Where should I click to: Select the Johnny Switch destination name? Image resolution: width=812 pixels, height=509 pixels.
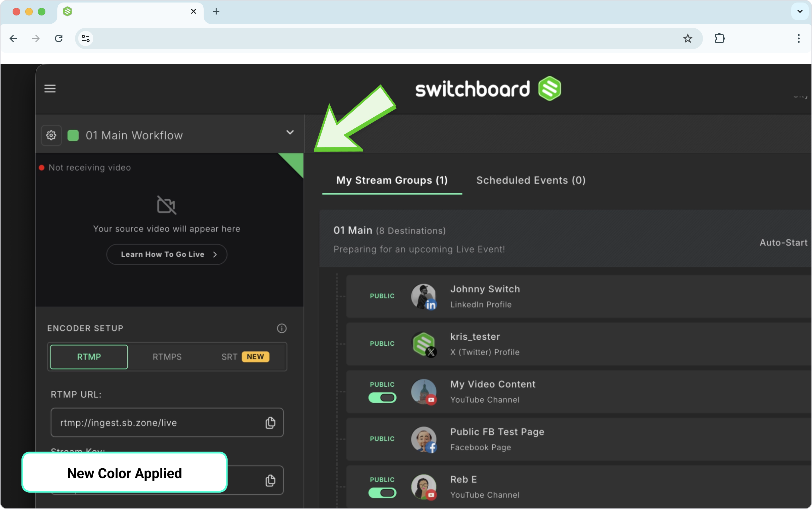[x=485, y=289]
